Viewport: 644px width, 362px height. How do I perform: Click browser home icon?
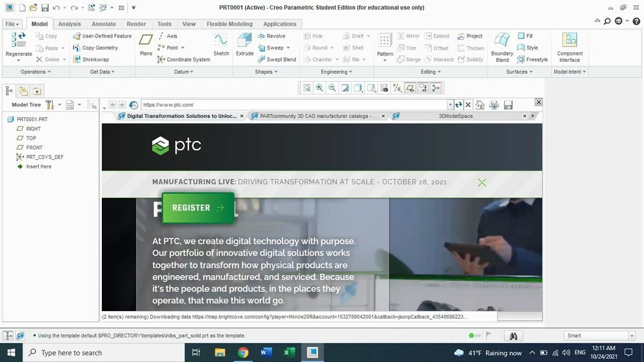480,104
